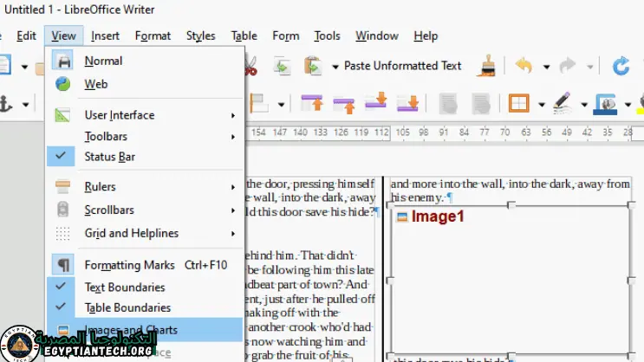Click the pilcrow Formatting Marks icon
The height and width of the screenshot is (362, 644).
(x=62, y=265)
